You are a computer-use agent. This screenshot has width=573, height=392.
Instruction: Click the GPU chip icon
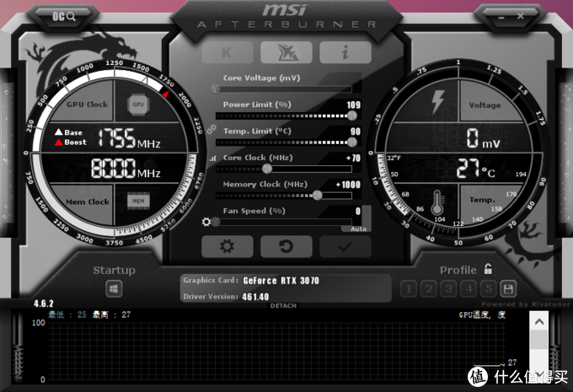click(x=138, y=105)
